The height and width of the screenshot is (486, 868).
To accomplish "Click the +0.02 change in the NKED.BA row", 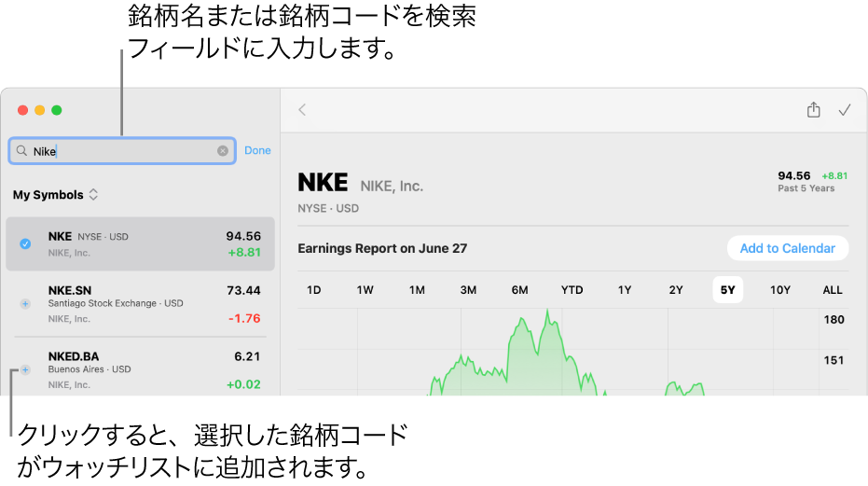I will [243, 384].
